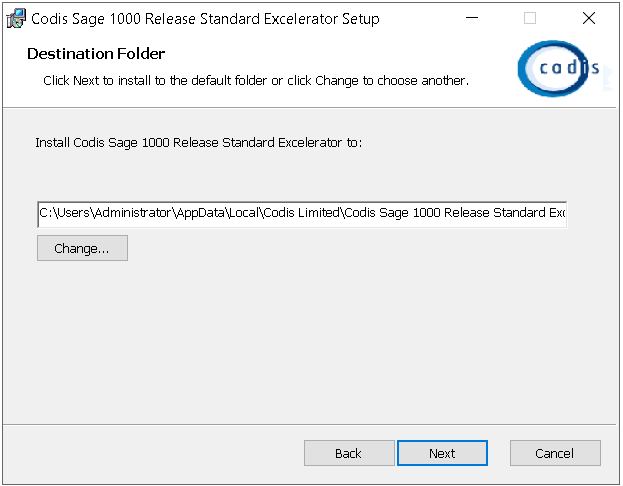This screenshot has height=486, width=623.
Task: Click the Setup window title text
Action: coord(205,19)
